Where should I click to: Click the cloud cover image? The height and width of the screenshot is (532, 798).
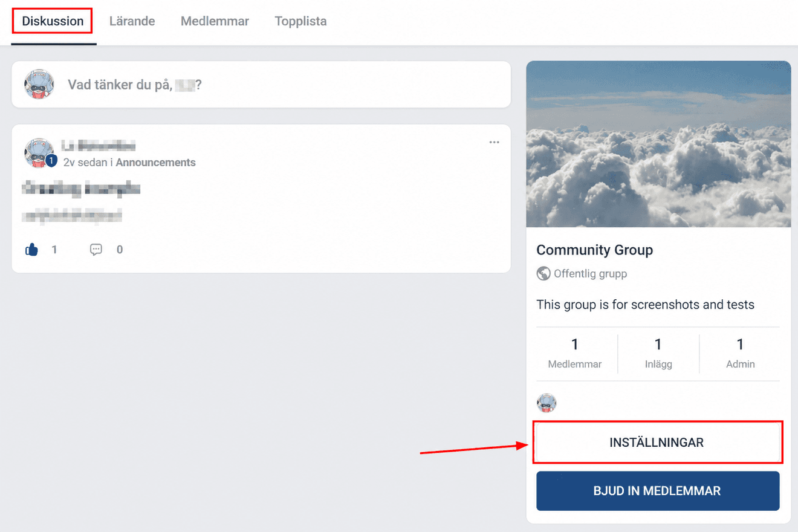coord(658,144)
